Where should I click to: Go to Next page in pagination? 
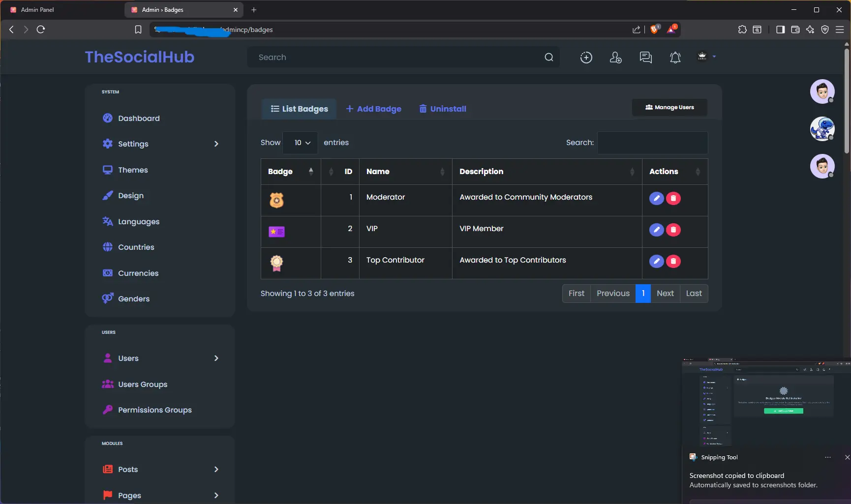pos(665,294)
